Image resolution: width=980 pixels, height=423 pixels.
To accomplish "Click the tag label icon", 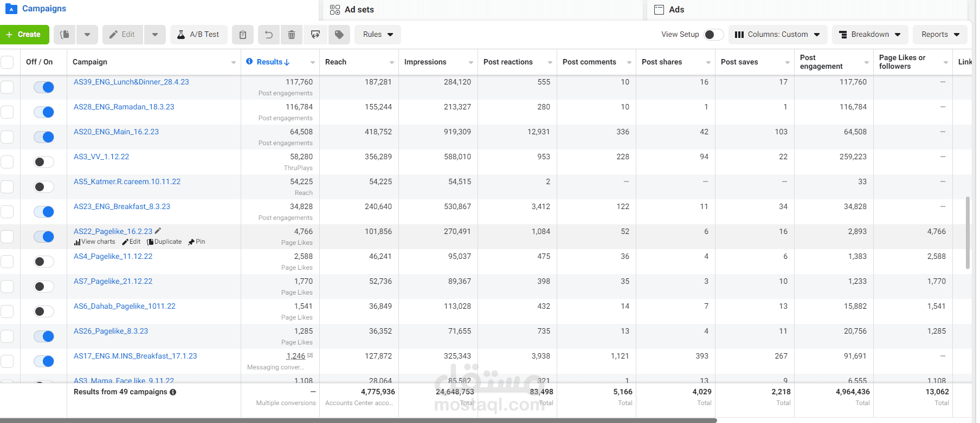I will [x=339, y=35].
